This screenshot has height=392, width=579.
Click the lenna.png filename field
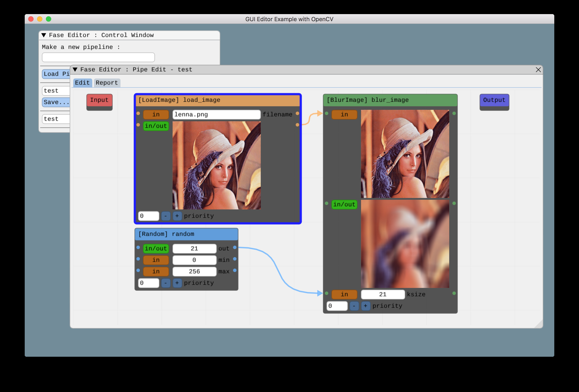pos(216,114)
